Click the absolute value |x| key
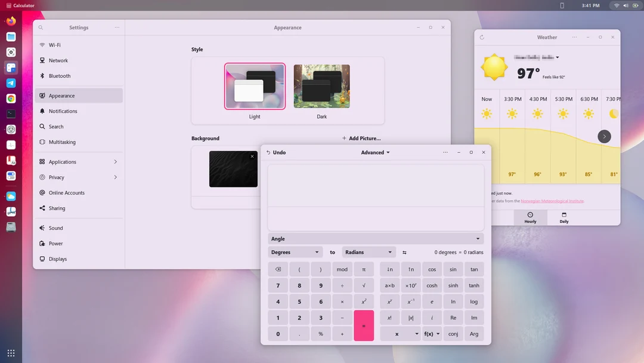Viewport: 644px width, 363px height. pyautogui.click(x=410, y=318)
